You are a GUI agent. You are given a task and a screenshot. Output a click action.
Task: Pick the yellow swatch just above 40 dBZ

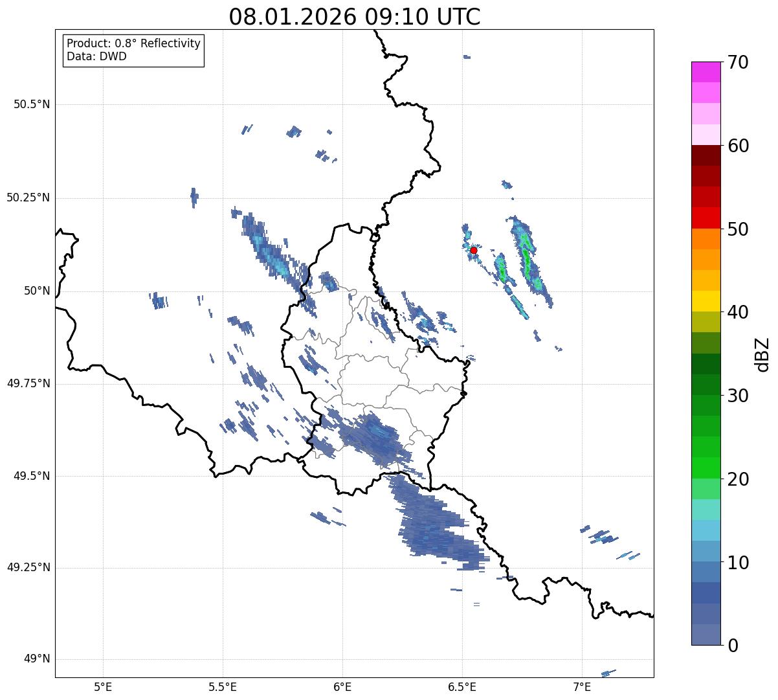coord(706,301)
